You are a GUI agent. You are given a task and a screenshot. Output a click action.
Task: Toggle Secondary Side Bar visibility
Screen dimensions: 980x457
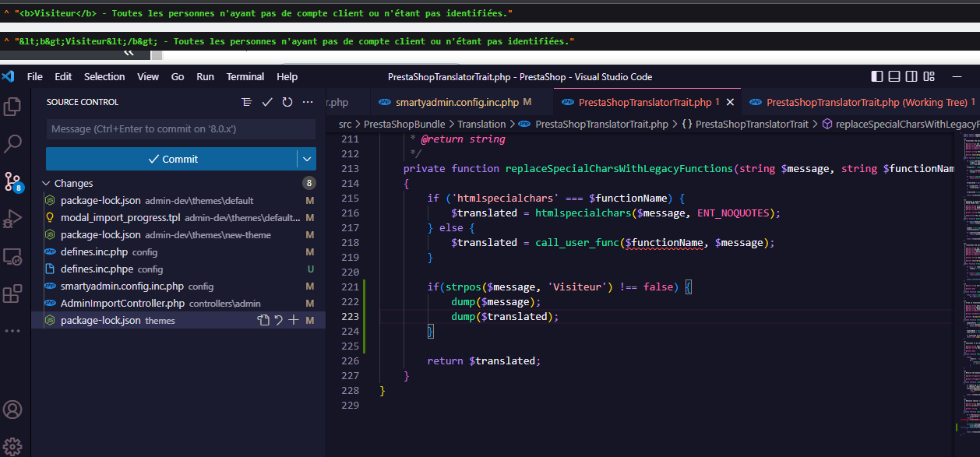tap(911, 76)
